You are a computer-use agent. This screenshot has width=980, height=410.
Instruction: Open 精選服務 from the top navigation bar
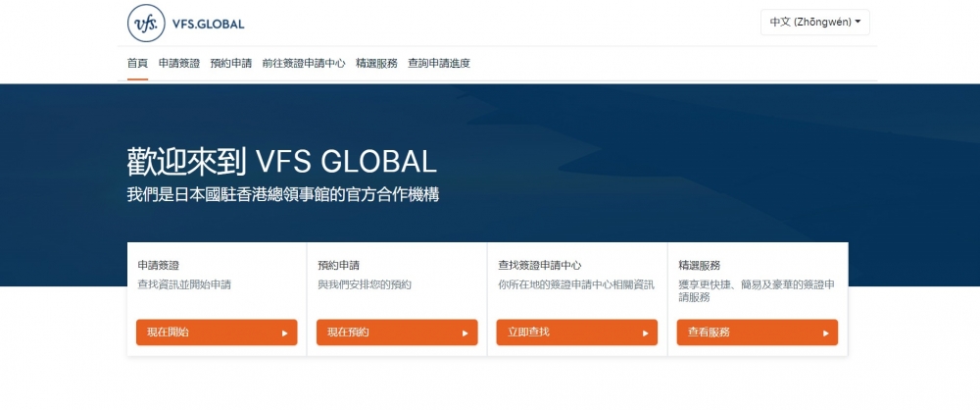376,63
